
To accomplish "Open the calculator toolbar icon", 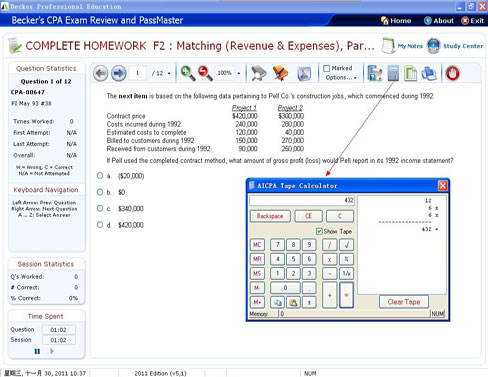I will tap(393, 73).
